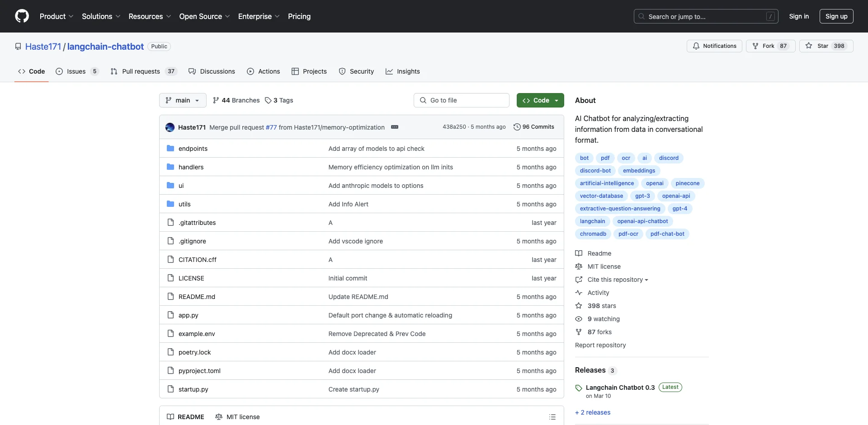Open the LICENSE file
The height and width of the screenshot is (425, 868).
click(191, 278)
